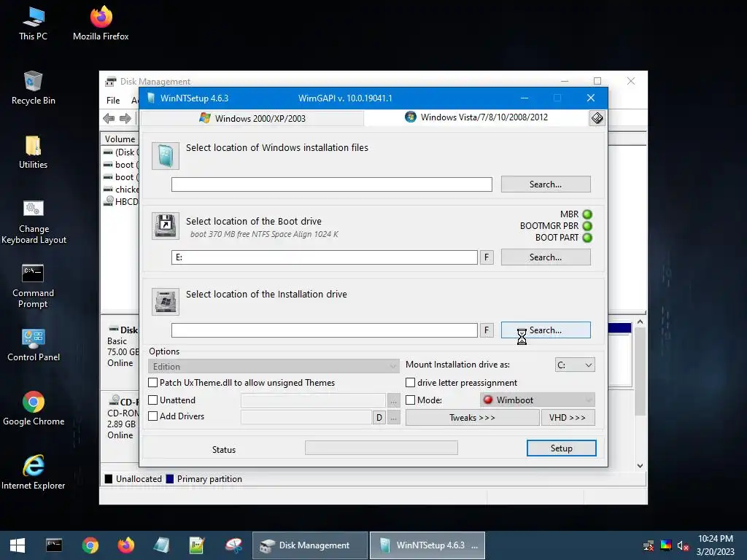Open the Recycle Bin desktop icon
The image size is (747, 560).
[x=33, y=88]
